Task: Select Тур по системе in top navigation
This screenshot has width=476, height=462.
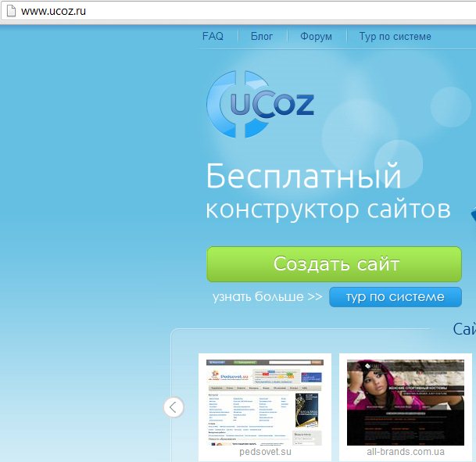Action: click(x=395, y=36)
